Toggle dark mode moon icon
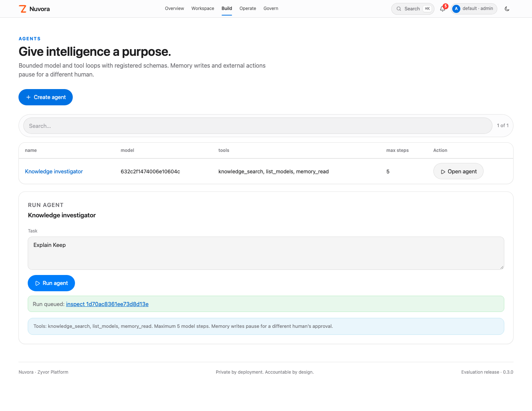 click(x=507, y=9)
